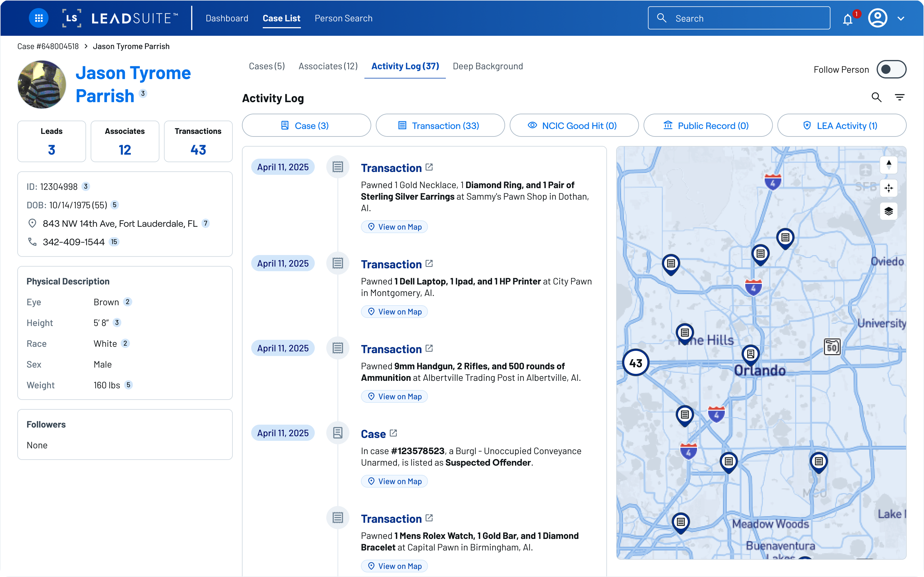924x577 pixels.
Task: Expand the user account dropdown chevron
Action: point(901,19)
